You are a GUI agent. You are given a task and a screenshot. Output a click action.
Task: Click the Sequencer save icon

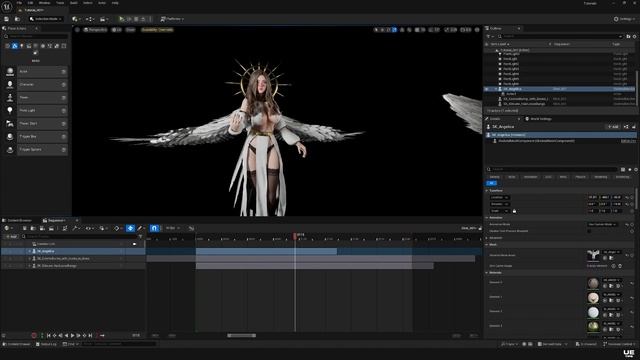coord(24,228)
